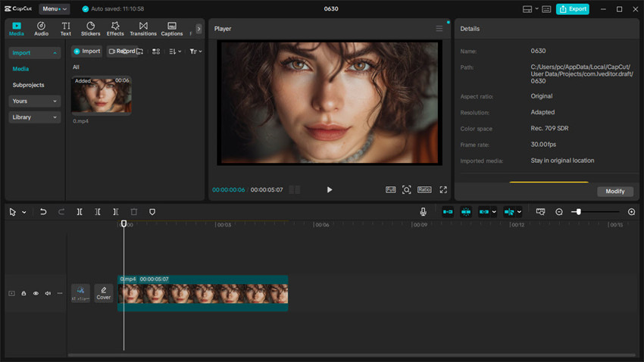Lock the main video track
Screen dimensions: 644x362
(x=23, y=293)
